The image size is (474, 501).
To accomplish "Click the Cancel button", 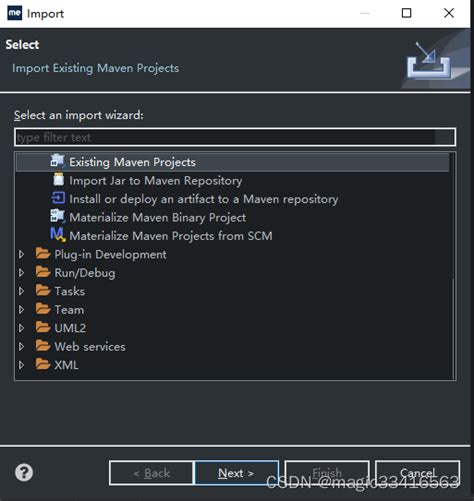I will coord(417,473).
